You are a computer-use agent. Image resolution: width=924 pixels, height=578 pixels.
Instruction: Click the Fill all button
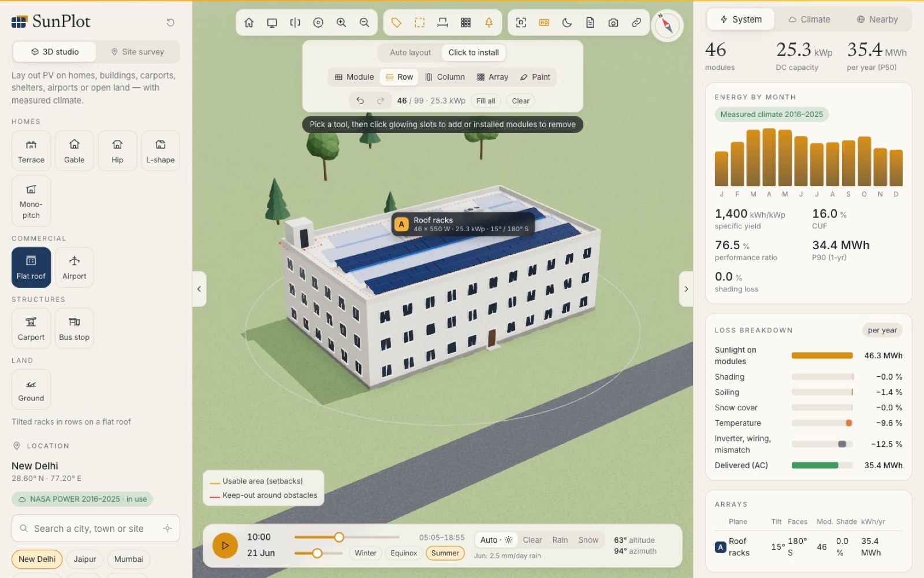[486, 101]
